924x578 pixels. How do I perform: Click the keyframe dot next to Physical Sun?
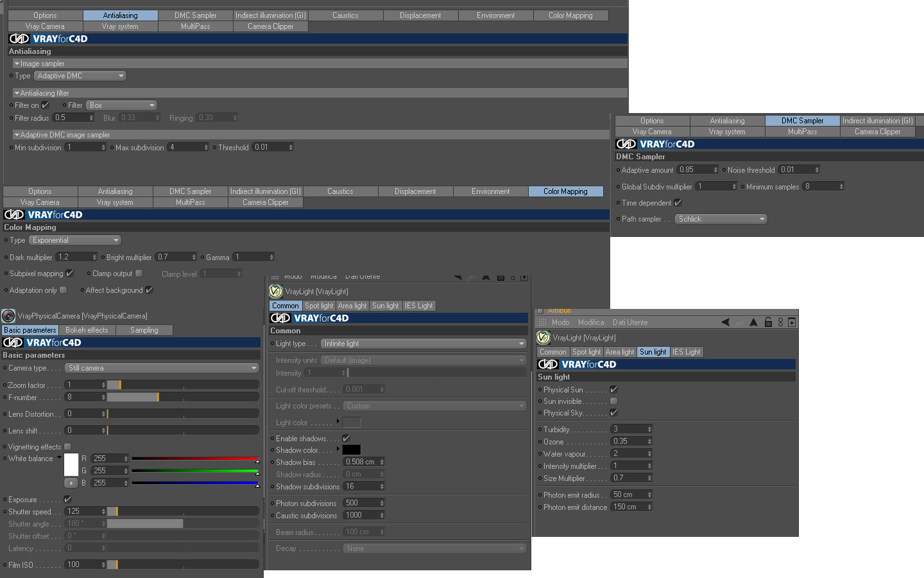click(540, 390)
